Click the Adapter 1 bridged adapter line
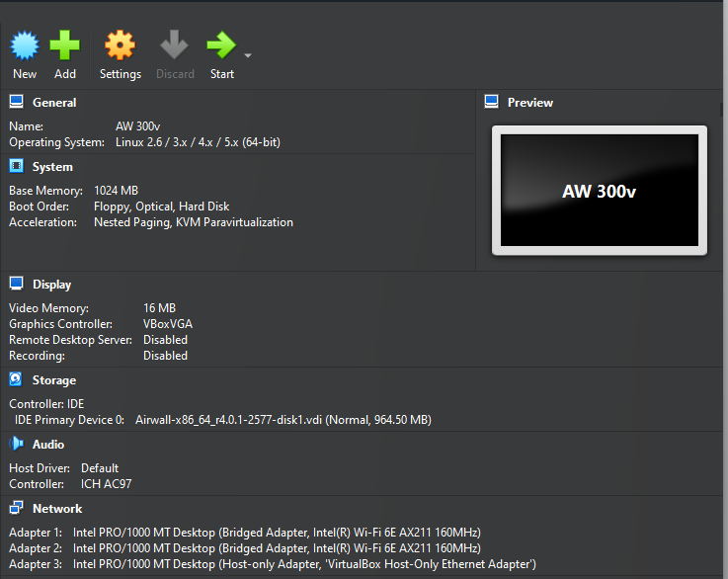728x579 pixels. [x=245, y=533]
